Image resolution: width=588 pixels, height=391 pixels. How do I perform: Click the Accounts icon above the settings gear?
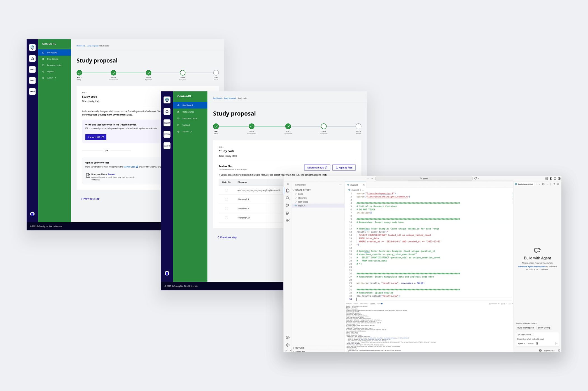(288, 337)
